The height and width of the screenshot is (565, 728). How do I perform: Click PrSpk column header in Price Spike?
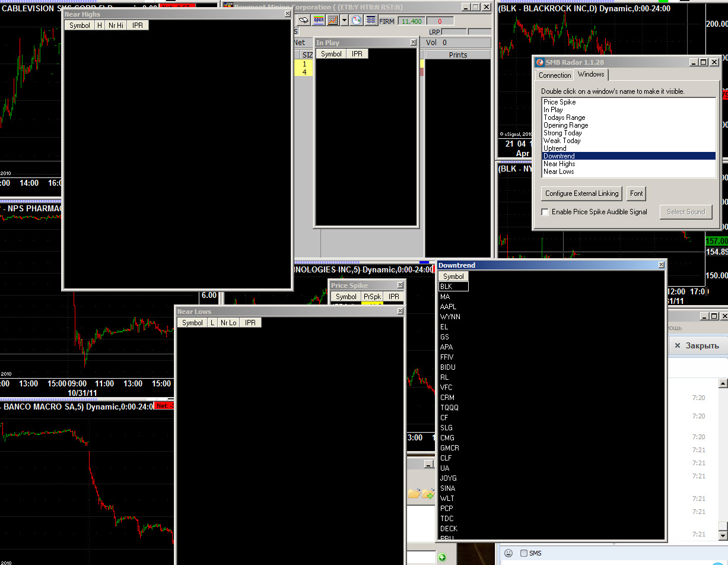point(373,296)
